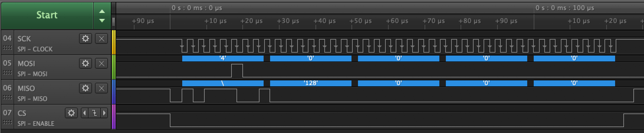Select the MISO decoded '128' bubble

click(310, 83)
